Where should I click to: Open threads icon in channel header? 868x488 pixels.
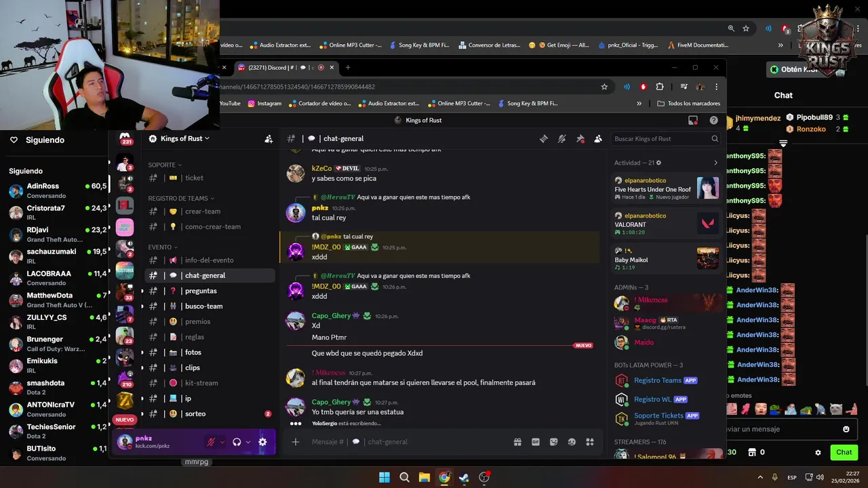(x=543, y=138)
